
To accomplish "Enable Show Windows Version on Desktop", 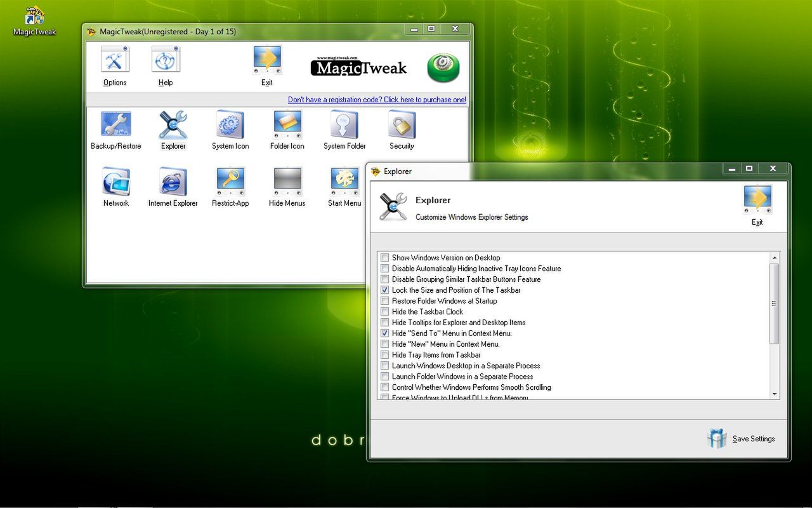I will coord(384,258).
